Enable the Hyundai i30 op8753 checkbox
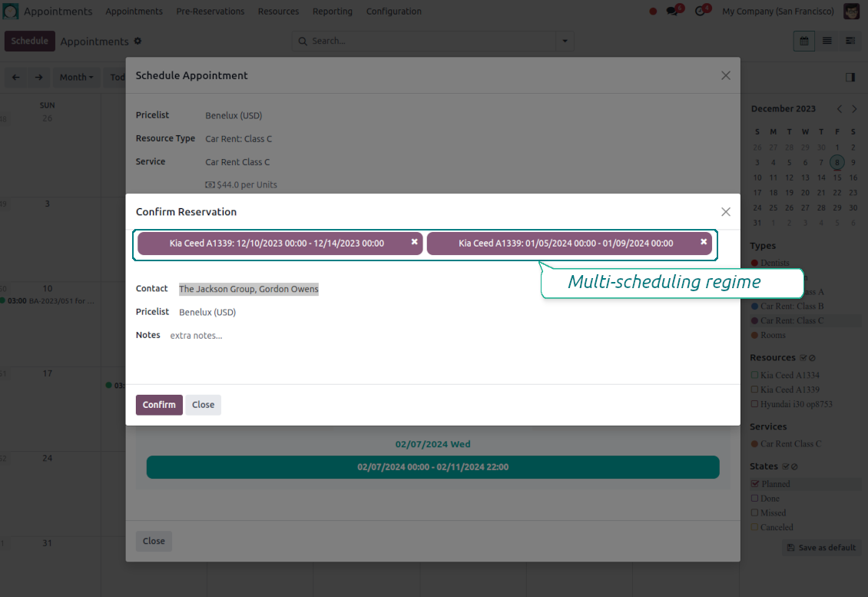Image resolution: width=868 pixels, height=597 pixels. [754, 404]
